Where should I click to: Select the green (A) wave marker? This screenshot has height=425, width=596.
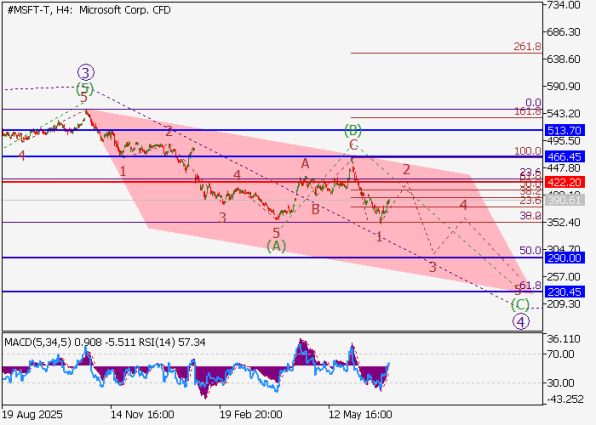tap(276, 246)
